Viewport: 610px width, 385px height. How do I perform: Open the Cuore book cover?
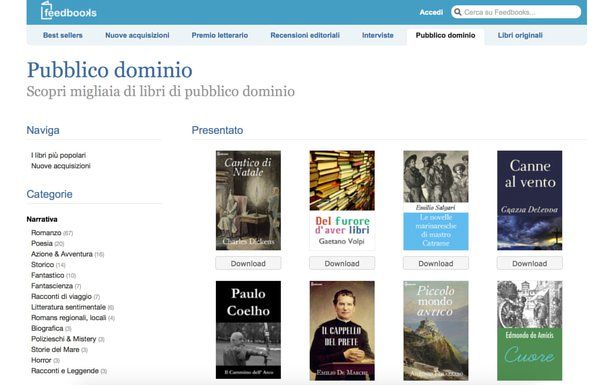coord(529,331)
